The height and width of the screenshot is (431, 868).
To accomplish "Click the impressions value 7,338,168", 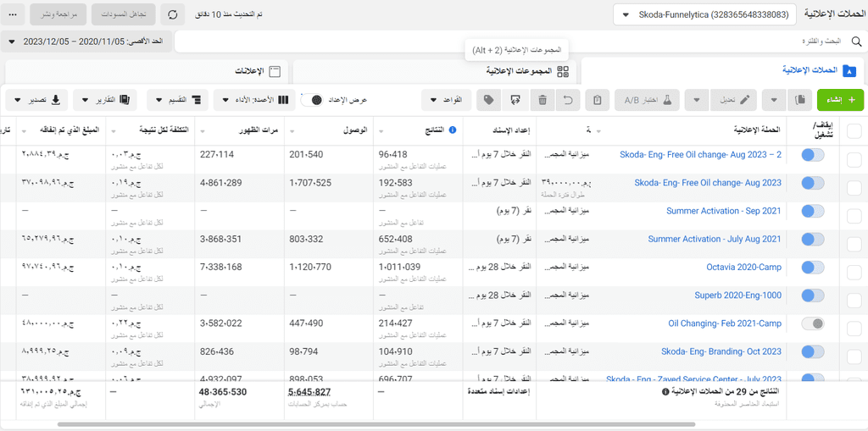I will [221, 268].
